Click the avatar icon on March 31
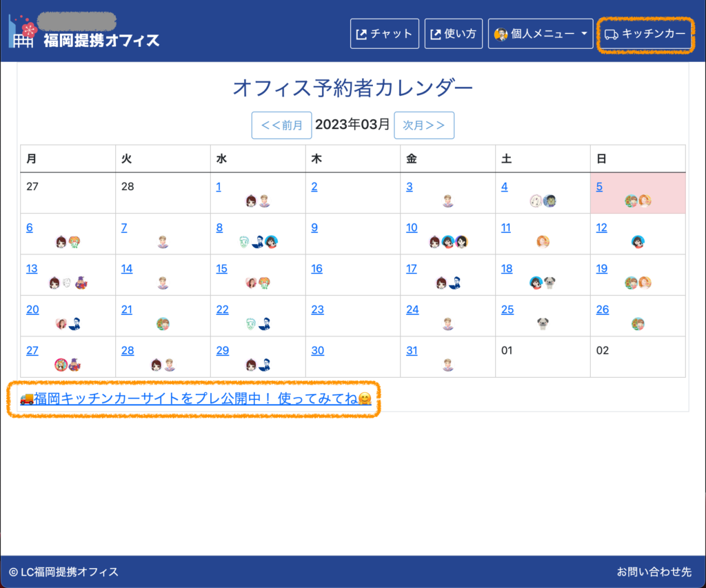This screenshot has height=588, width=706. pyautogui.click(x=448, y=365)
